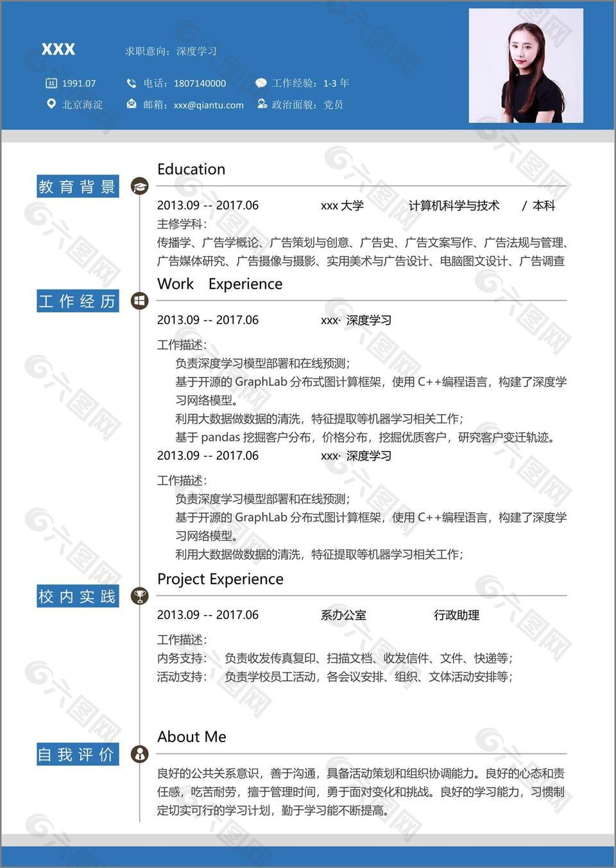
Task: Click the XXX name heading
Action: click(58, 49)
